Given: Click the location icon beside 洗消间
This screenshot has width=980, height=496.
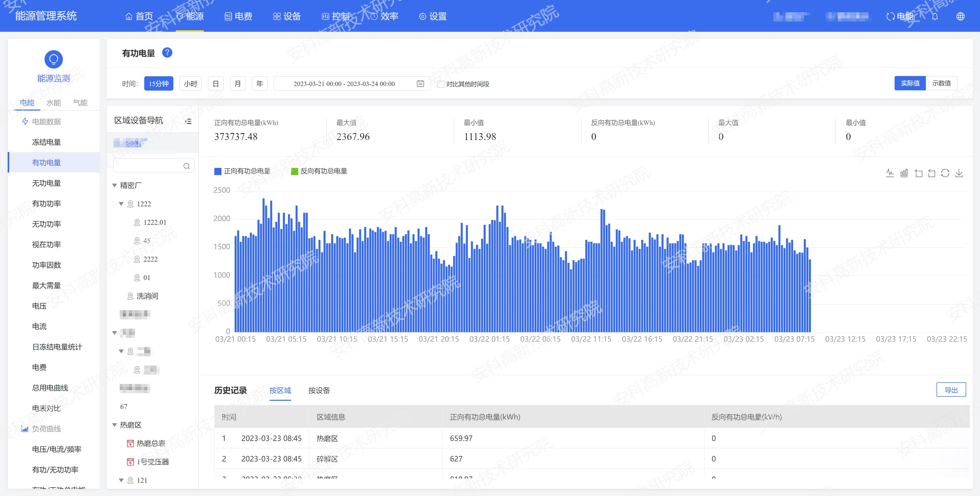Looking at the screenshot, I should 130,296.
